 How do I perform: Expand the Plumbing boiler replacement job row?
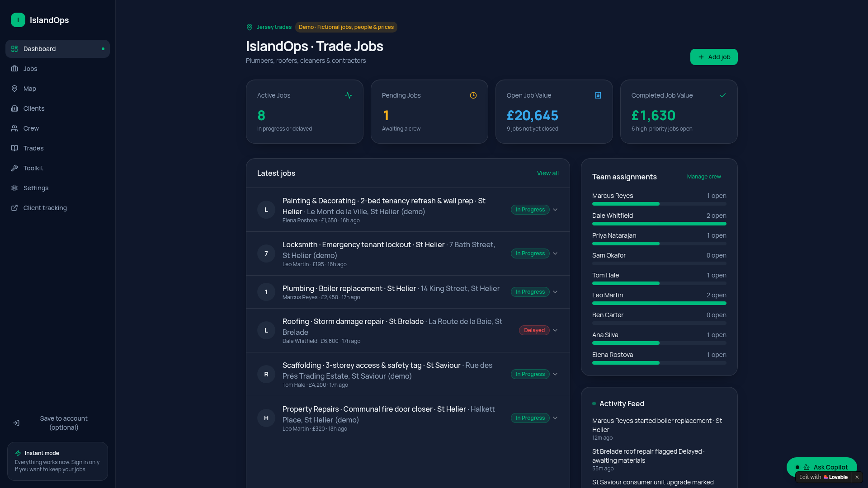click(555, 292)
